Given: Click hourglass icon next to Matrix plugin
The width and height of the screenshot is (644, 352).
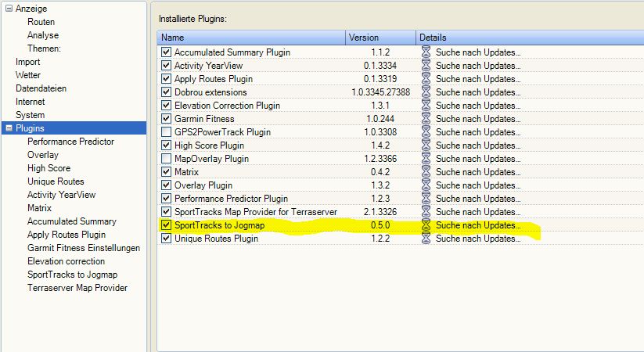Looking at the screenshot, I should pos(426,172).
